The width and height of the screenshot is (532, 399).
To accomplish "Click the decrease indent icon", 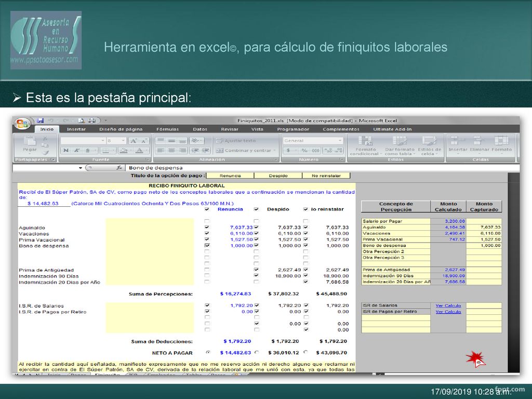I will tap(195, 150).
